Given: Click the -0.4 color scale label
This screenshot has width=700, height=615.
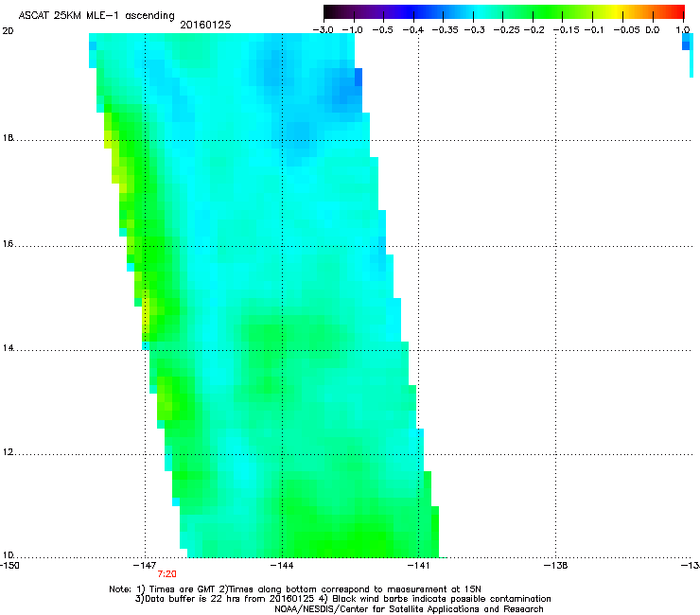Looking at the screenshot, I should pos(413,30).
